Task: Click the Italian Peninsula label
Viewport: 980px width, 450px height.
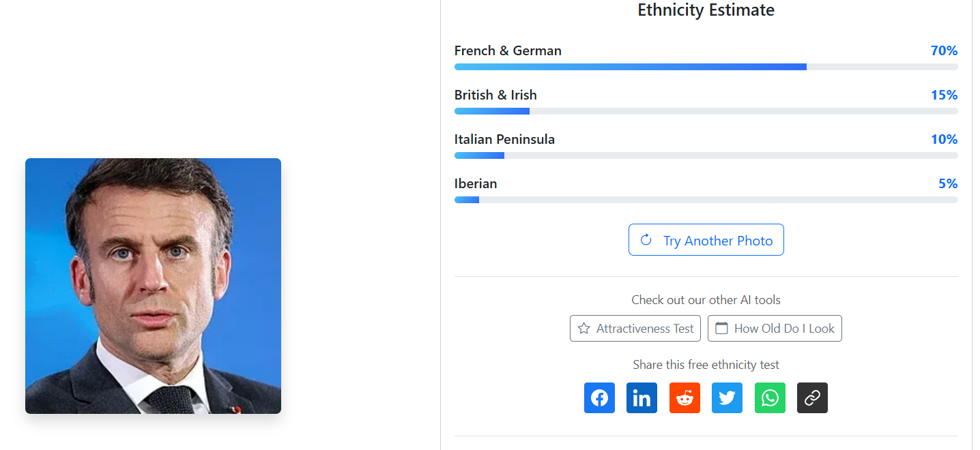Action: click(x=504, y=139)
